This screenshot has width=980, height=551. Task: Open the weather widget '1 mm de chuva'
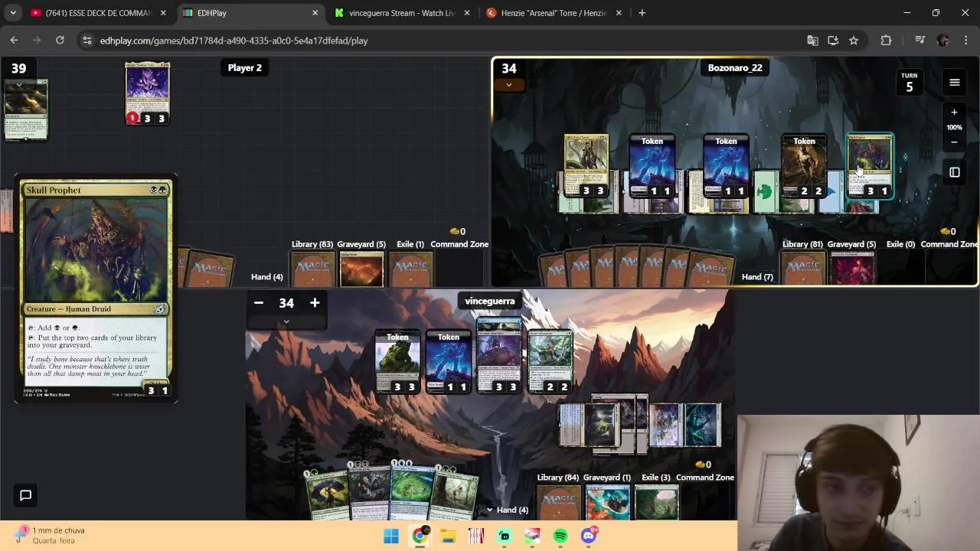coord(50,535)
